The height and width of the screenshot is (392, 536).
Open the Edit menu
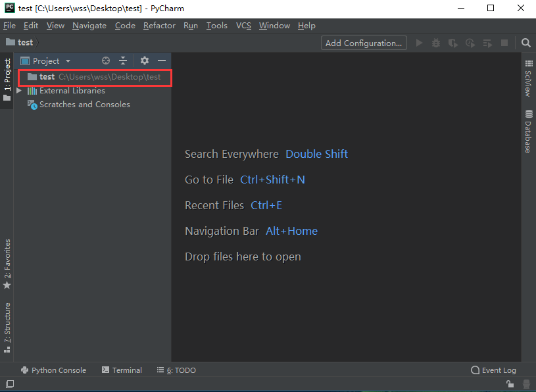click(31, 26)
